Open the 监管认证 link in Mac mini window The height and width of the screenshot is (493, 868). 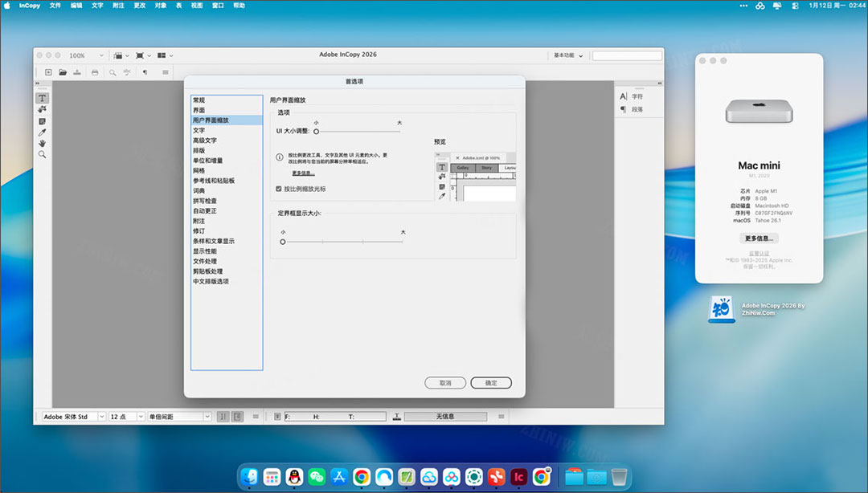(x=759, y=254)
